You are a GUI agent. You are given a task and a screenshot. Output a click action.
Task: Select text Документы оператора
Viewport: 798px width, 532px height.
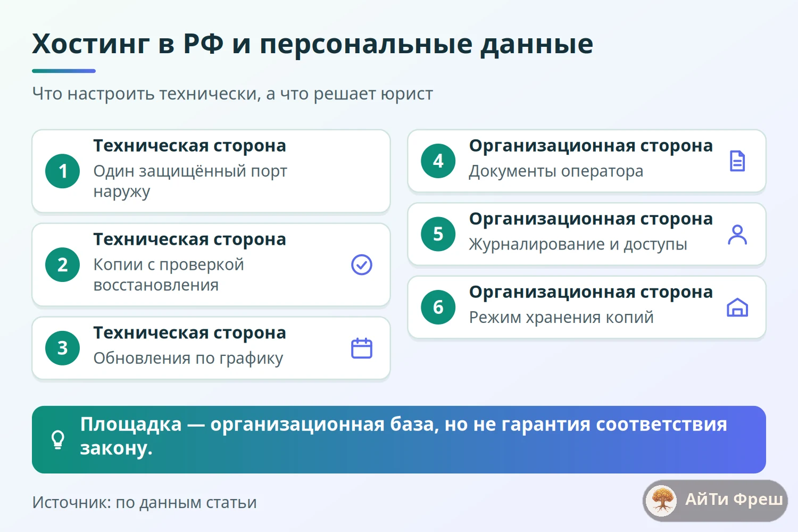tap(556, 171)
